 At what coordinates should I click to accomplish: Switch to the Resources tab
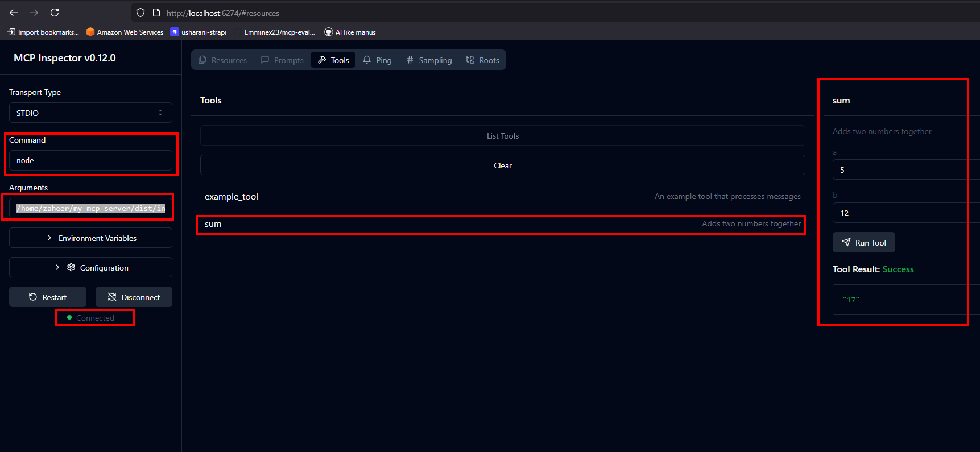(222, 60)
